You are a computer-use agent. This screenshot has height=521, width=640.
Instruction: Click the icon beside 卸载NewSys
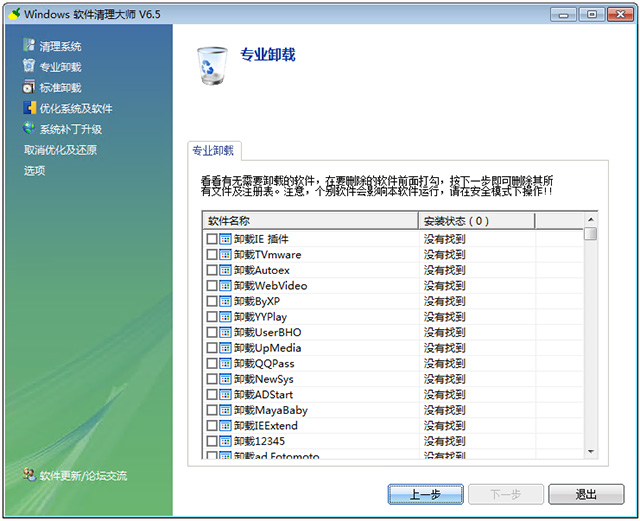pos(225,379)
